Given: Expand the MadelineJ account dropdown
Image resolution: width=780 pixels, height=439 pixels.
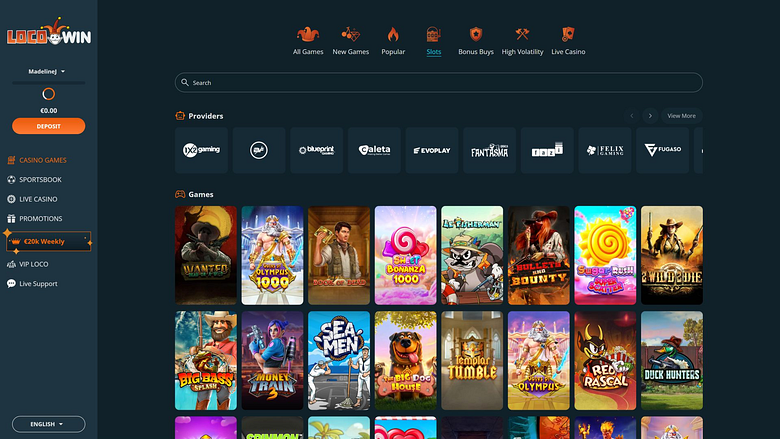Looking at the screenshot, I should point(47,72).
